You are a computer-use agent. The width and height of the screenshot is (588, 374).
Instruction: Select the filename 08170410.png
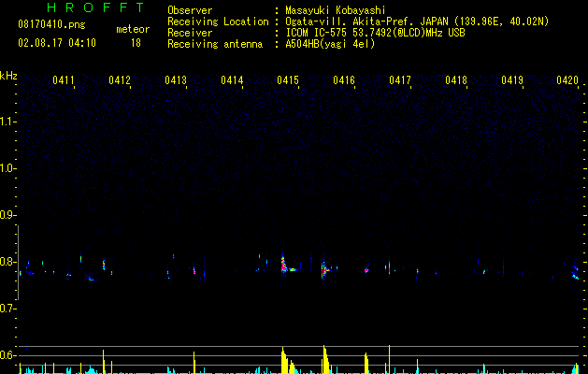point(51,25)
